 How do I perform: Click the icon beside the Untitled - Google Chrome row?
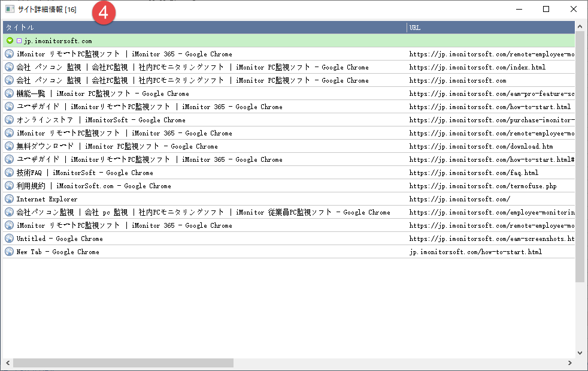click(10, 239)
